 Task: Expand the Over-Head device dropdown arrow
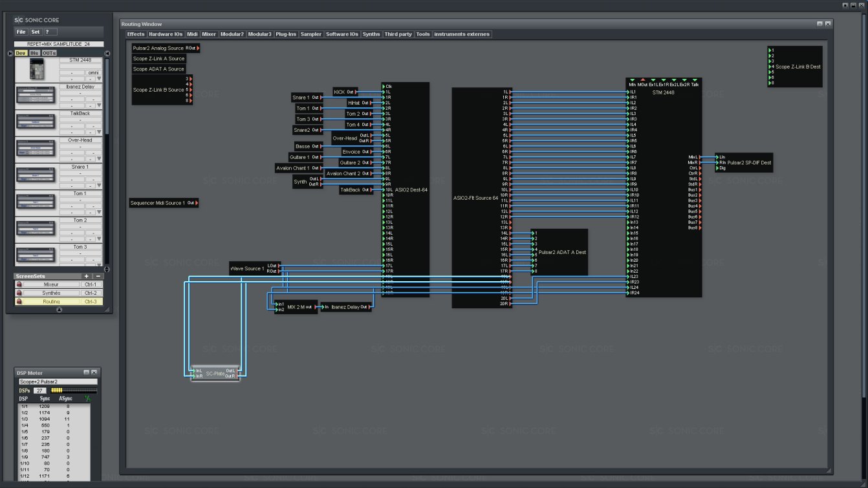click(x=99, y=158)
